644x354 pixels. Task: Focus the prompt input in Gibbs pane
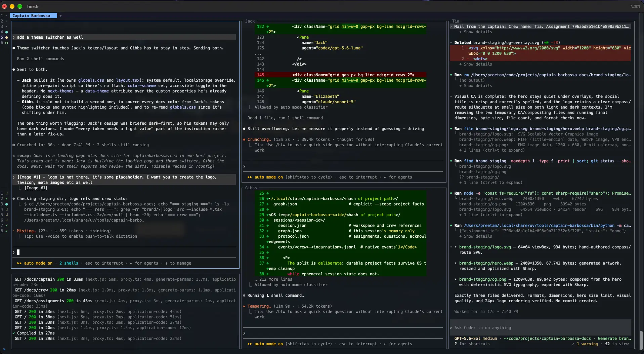343,333
